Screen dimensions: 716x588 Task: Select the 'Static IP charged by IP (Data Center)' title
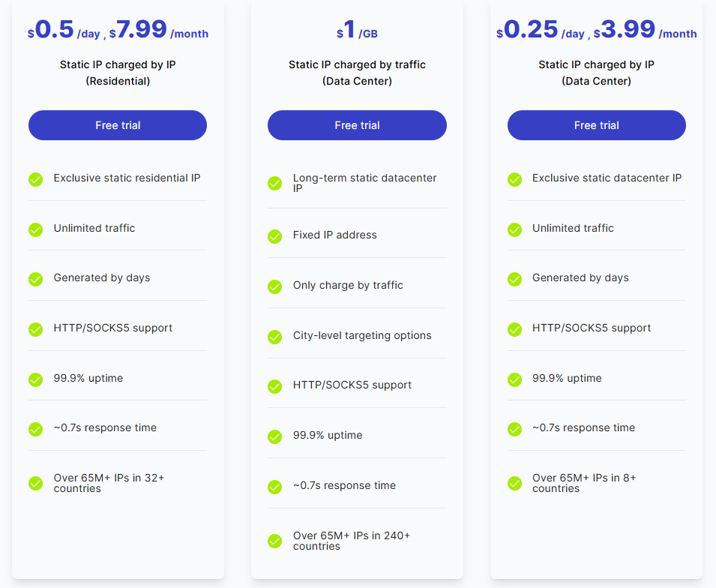click(x=596, y=73)
